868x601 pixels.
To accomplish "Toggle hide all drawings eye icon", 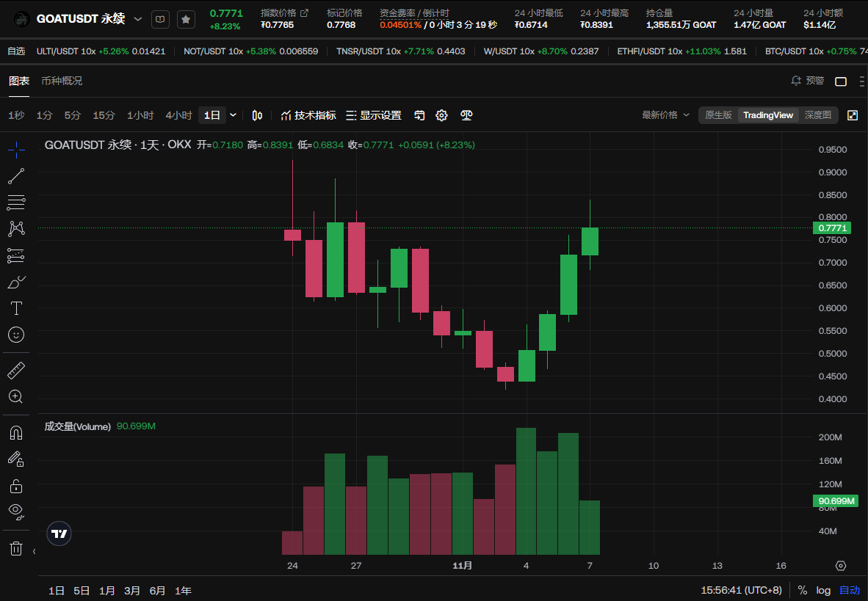I will pyautogui.click(x=16, y=512).
